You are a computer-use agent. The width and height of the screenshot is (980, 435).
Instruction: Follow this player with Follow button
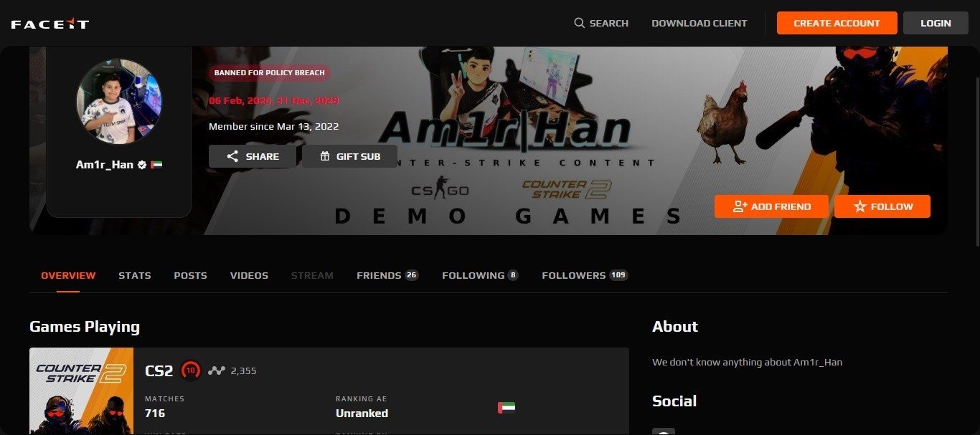pyautogui.click(x=882, y=206)
